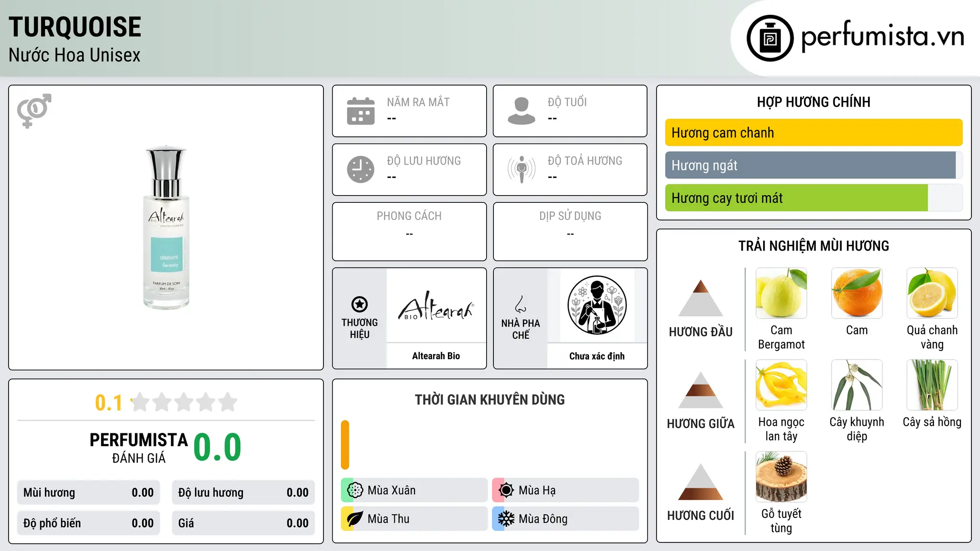
Task: Click the Altearah Bio brand name
Action: (436, 356)
